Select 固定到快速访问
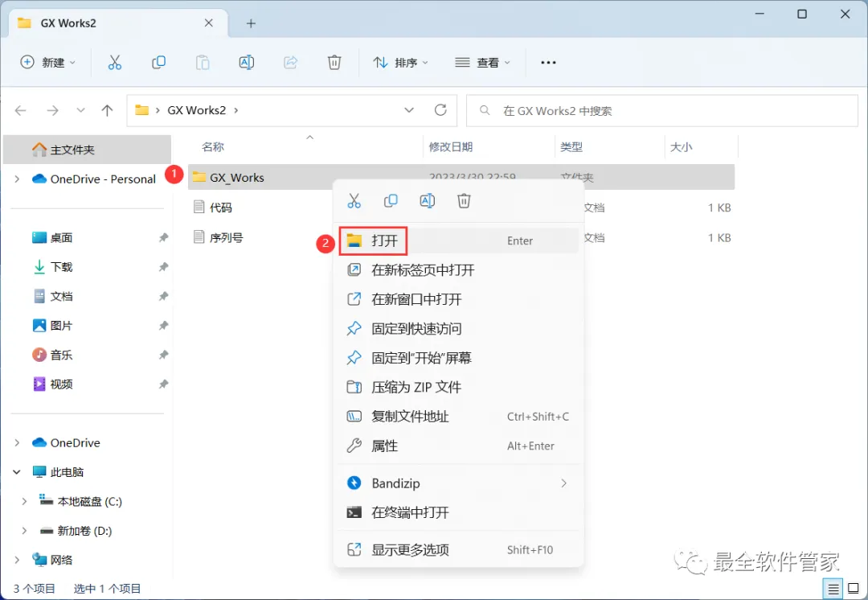This screenshot has height=600, width=868. tap(459, 328)
